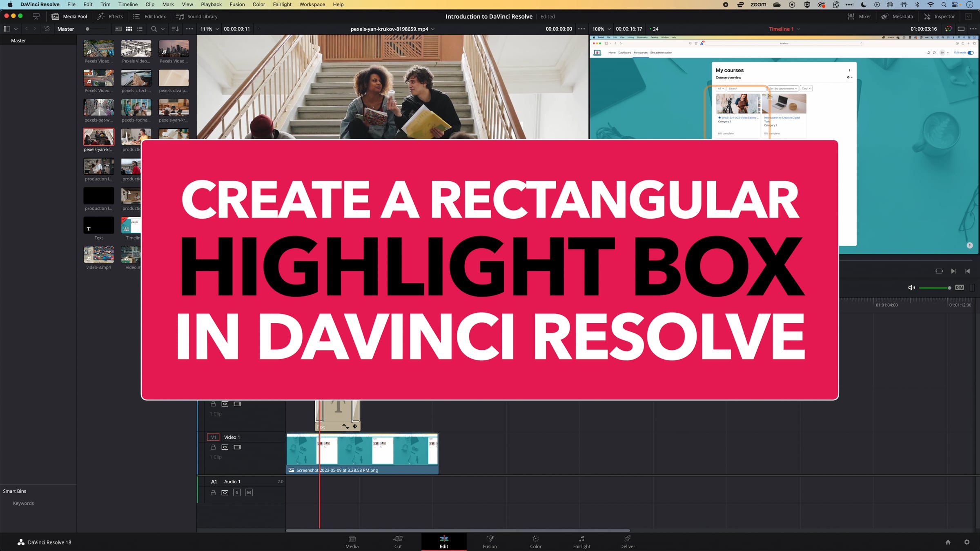980x551 pixels.
Task: Disable the Video 1 track
Action: 237,447
